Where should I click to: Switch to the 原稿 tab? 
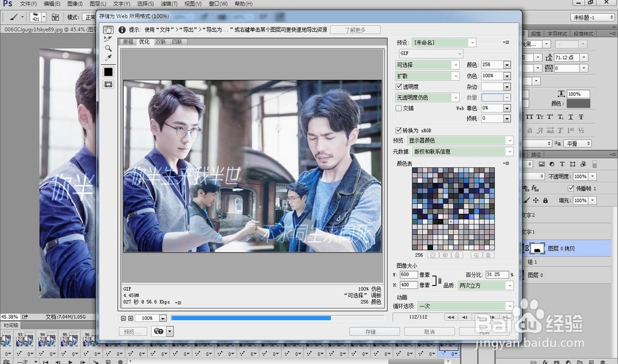click(128, 42)
